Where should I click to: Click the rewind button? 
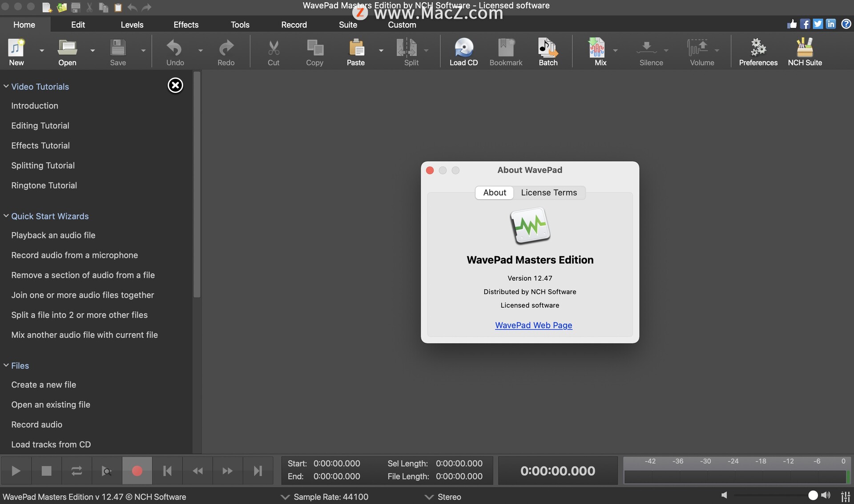click(x=197, y=471)
